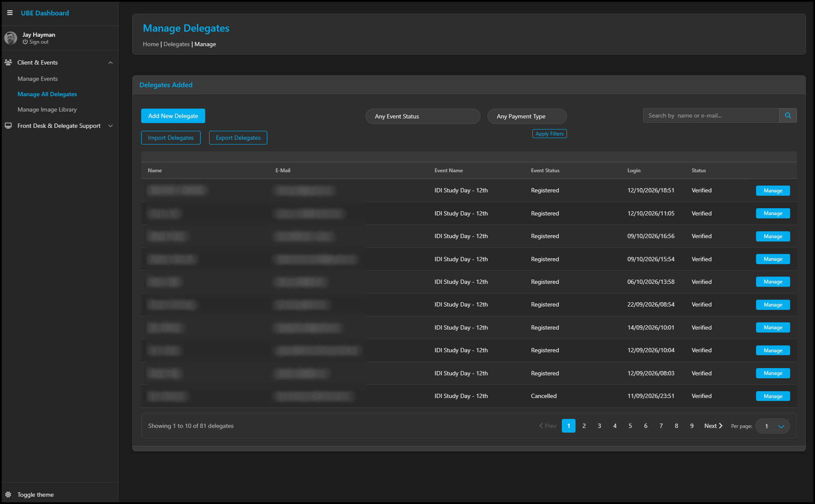
Task: Expand Front Desk & Delegate Support chevron
Action: 110,126
